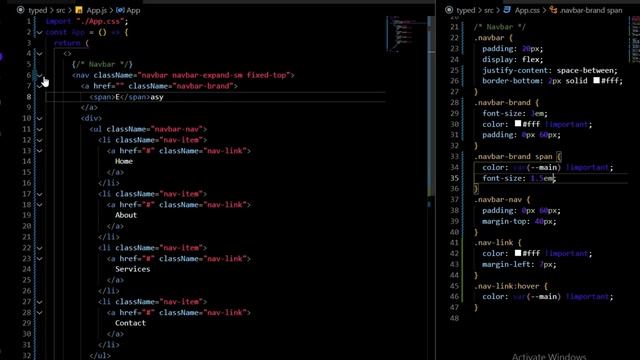
Task: Open color picker for .navbar-brand color #fff swatch
Action: pos(518,123)
